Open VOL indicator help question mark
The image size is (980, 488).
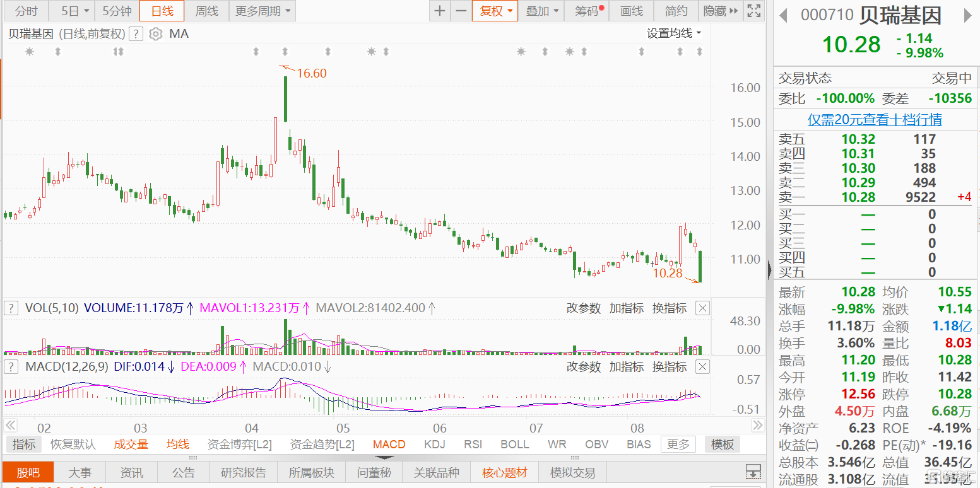coord(11,308)
